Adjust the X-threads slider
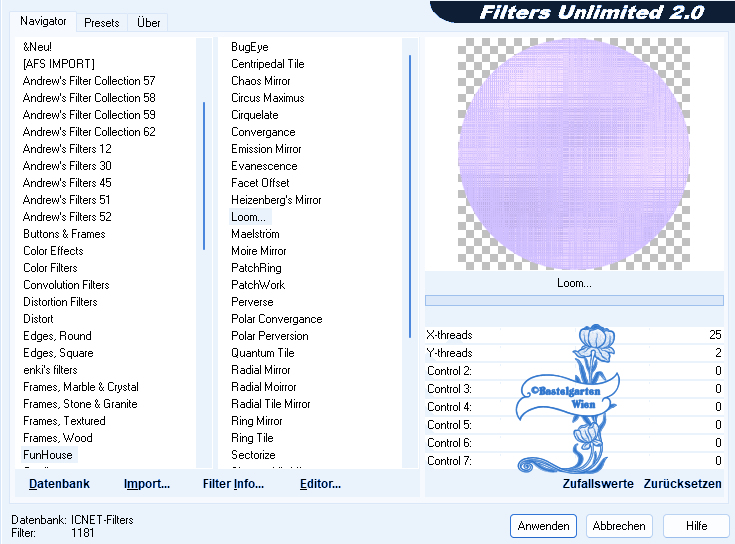735x544 pixels. 574,335
